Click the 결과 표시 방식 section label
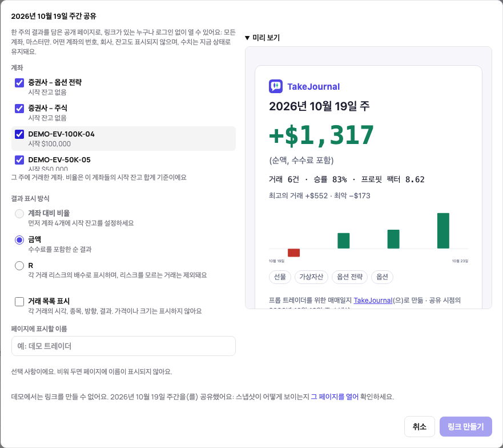The width and height of the screenshot is (503, 448). [x=30, y=198]
